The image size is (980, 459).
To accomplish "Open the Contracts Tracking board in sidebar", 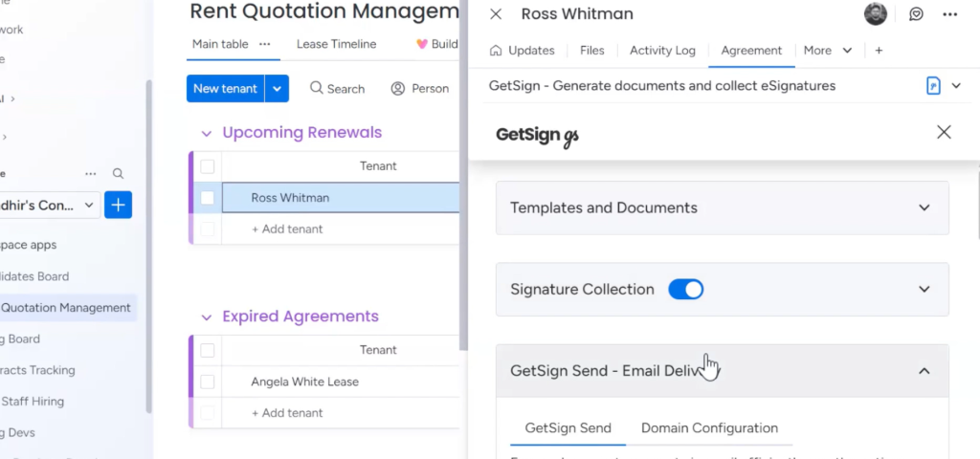I will [x=37, y=370].
